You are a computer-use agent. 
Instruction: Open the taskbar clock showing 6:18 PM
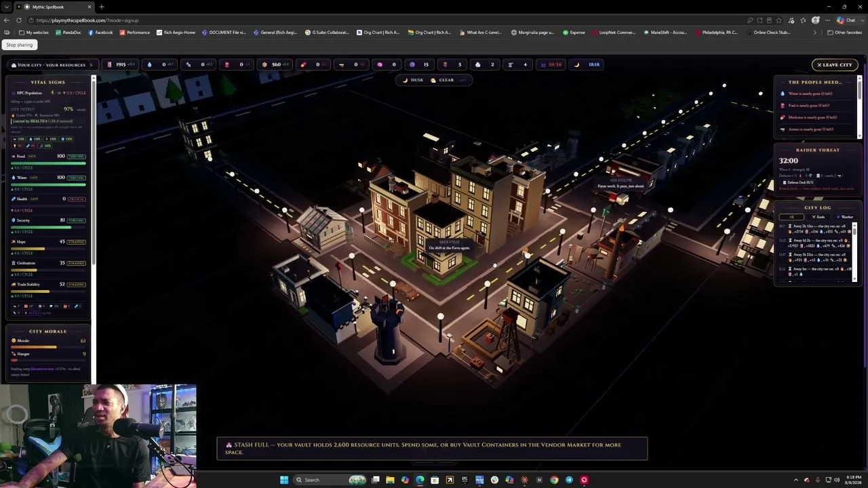pos(852,480)
